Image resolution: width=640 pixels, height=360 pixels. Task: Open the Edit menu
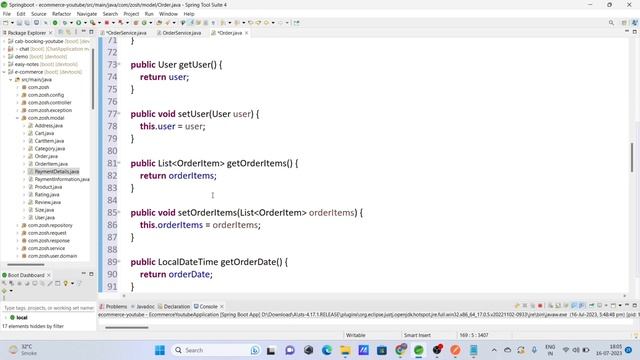20,13
